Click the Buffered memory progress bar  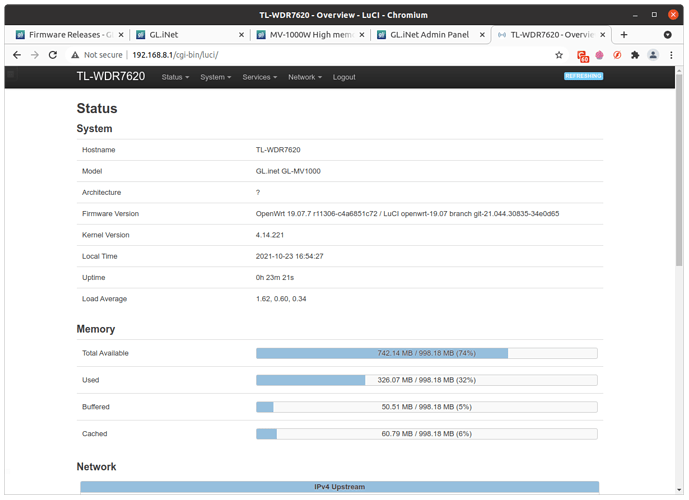coord(427,407)
